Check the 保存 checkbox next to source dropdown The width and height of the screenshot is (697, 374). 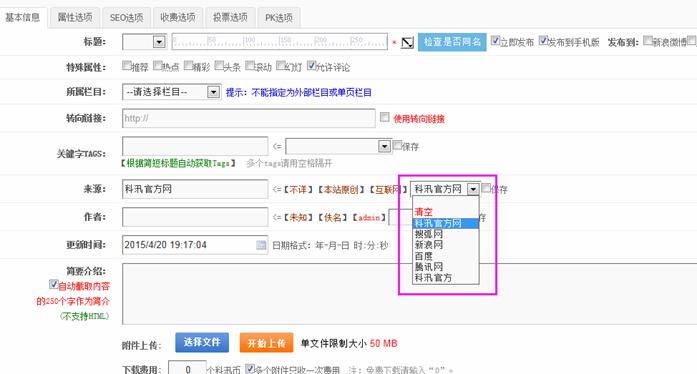486,188
